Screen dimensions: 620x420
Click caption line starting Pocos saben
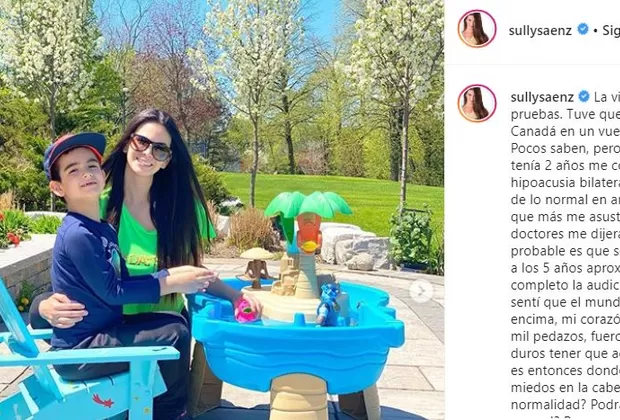[565, 148]
